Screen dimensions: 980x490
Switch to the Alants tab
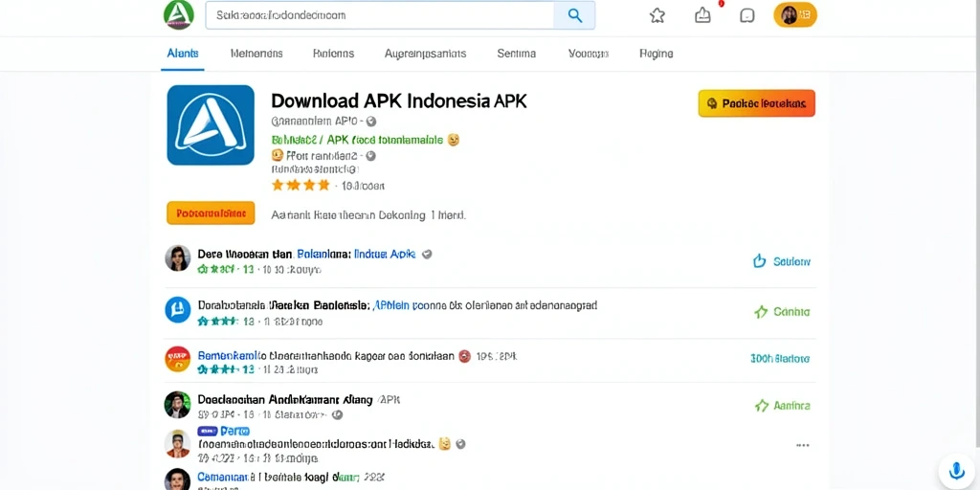pyautogui.click(x=183, y=54)
